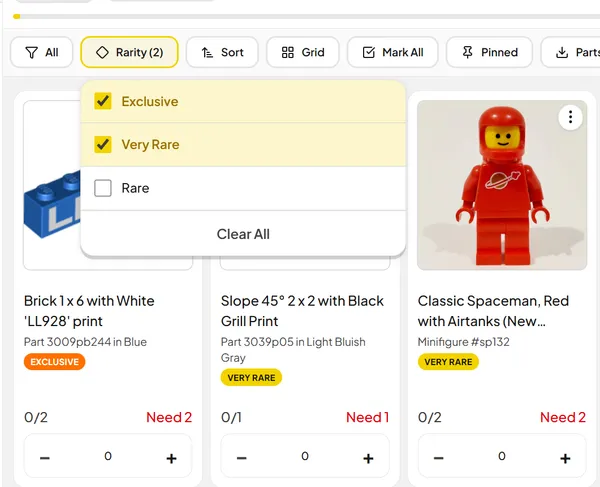600x487 pixels.
Task: Show Pinned items only
Action: [x=489, y=52]
